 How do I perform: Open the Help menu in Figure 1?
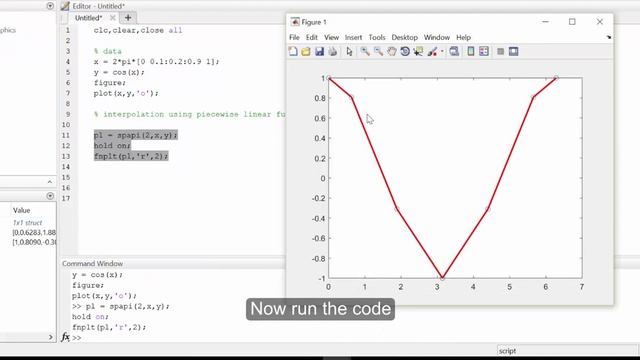click(x=463, y=38)
